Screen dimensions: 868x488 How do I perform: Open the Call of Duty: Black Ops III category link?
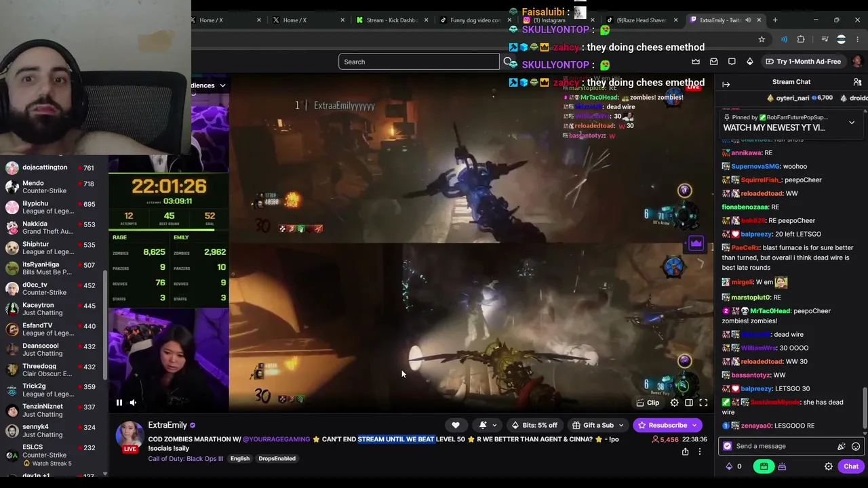point(185,459)
